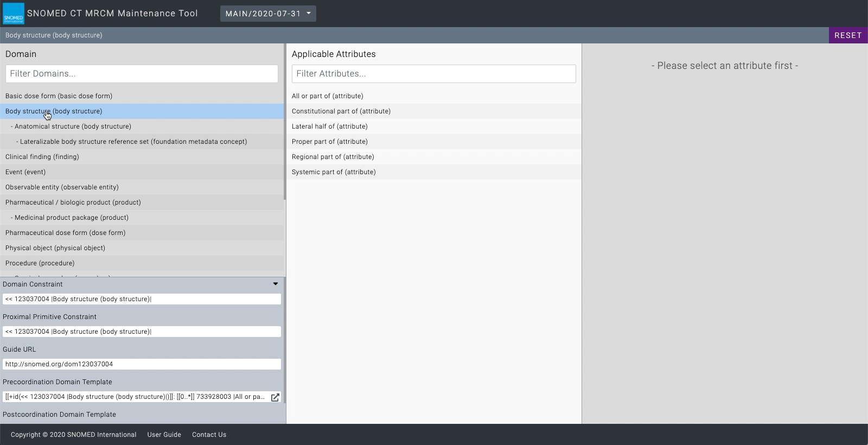The height and width of the screenshot is (445, 868).
Task: Open the MAIN/2020-07-31 branch dropdown
Action: pos(268,14)
